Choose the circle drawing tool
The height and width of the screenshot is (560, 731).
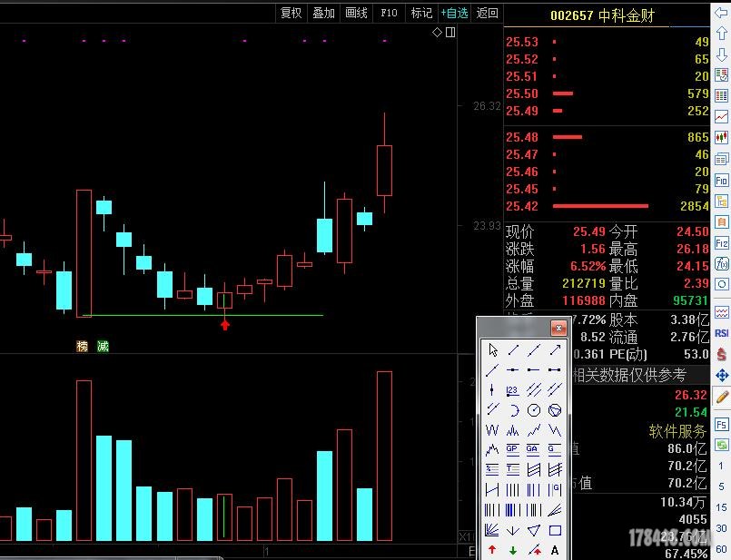pos(533,410)
